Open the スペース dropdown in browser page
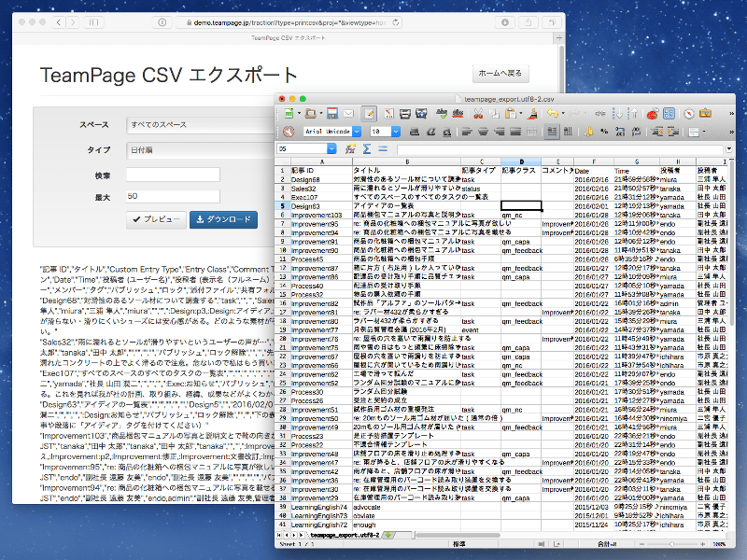 [201, 125]
